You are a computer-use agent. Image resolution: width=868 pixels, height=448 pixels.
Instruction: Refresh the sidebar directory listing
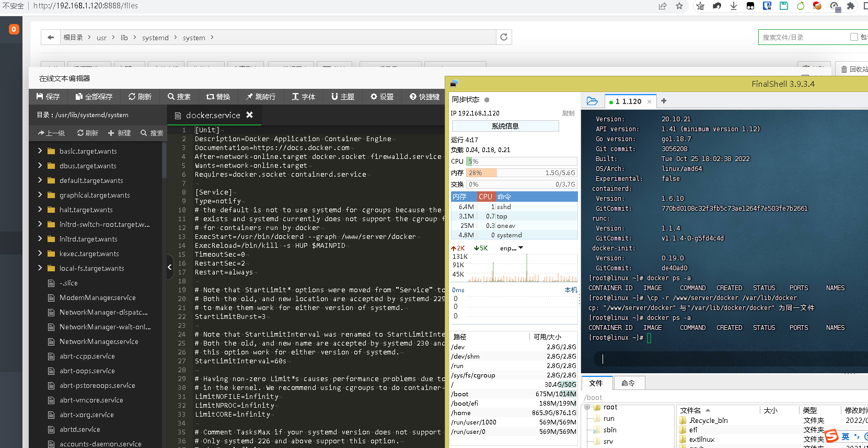pos(88,133)
